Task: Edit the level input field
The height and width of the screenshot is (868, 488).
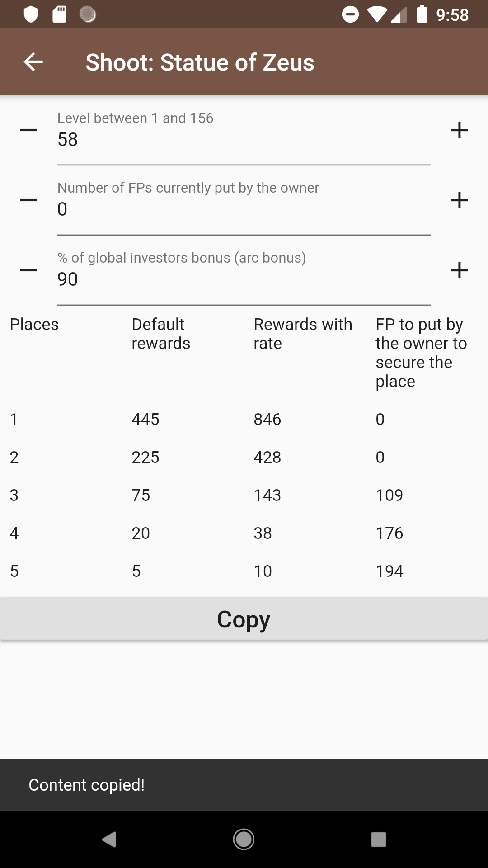Action: click(244, 140)
